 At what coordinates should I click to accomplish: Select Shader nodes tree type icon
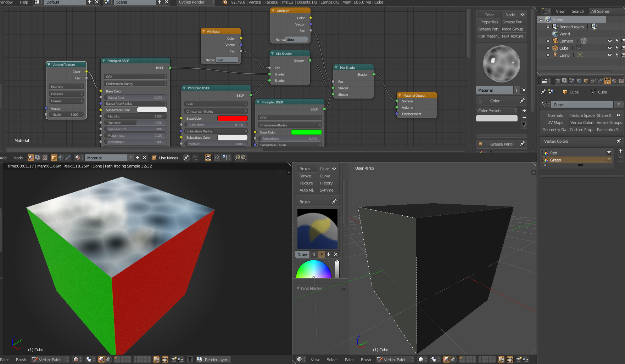[31, 158]
